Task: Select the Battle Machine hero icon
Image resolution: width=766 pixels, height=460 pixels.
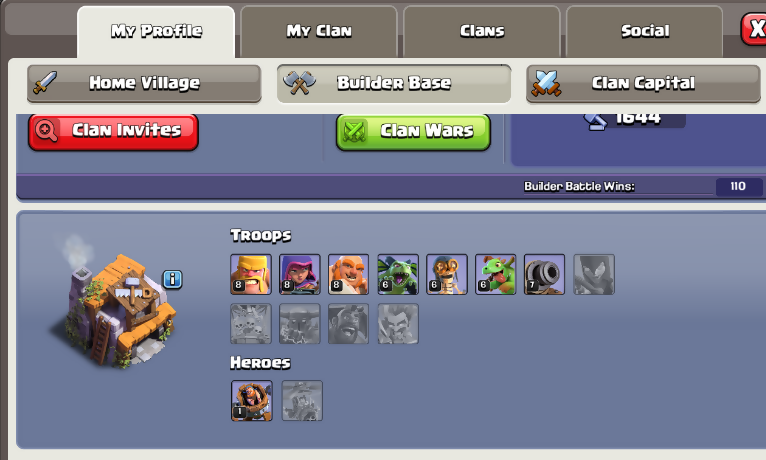Action: pyautogui.click(x=252, y=400)
